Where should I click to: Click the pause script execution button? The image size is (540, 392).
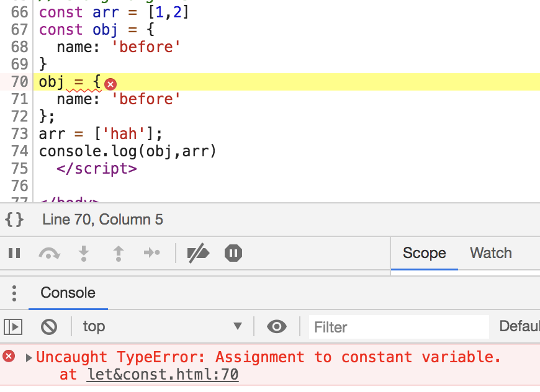click(14, 253)
